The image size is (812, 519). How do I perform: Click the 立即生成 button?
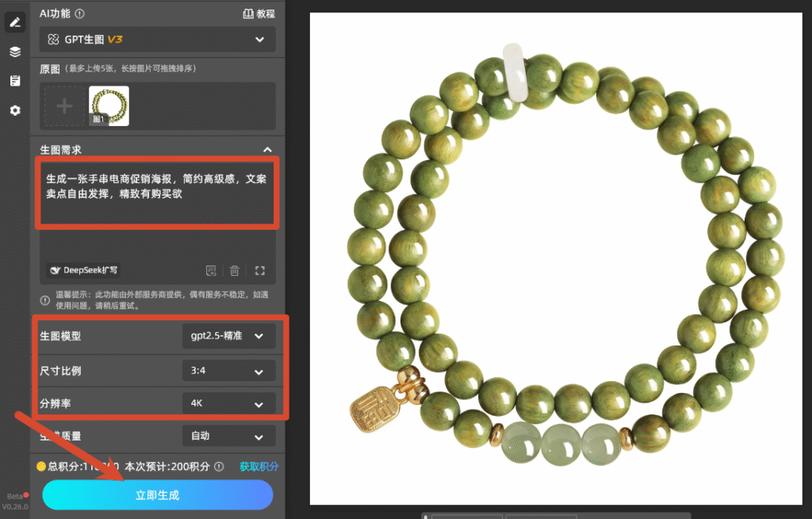point(158,495)
